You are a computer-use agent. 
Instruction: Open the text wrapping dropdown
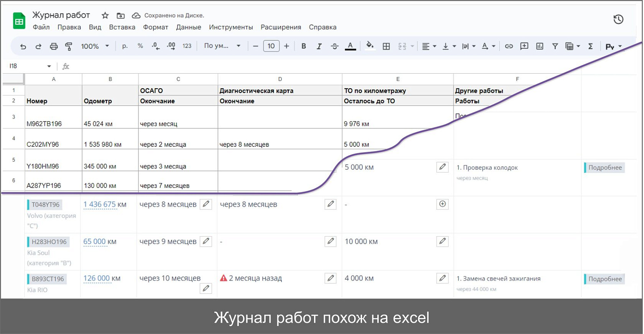(x=469, y=46)
